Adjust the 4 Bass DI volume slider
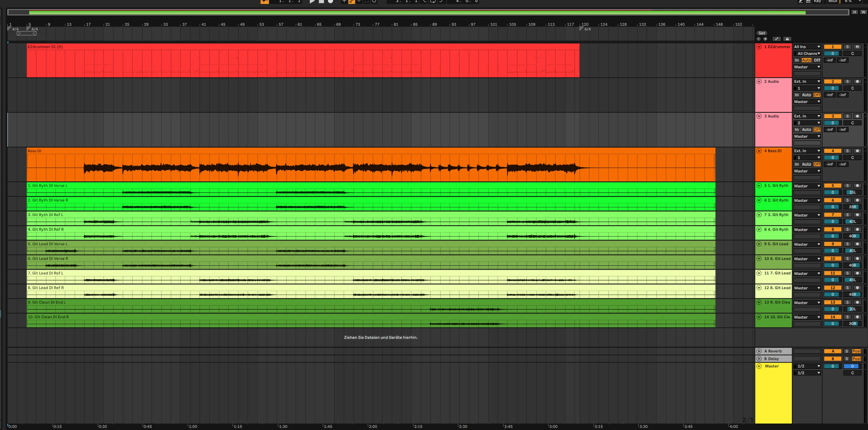 click(833, 157)
